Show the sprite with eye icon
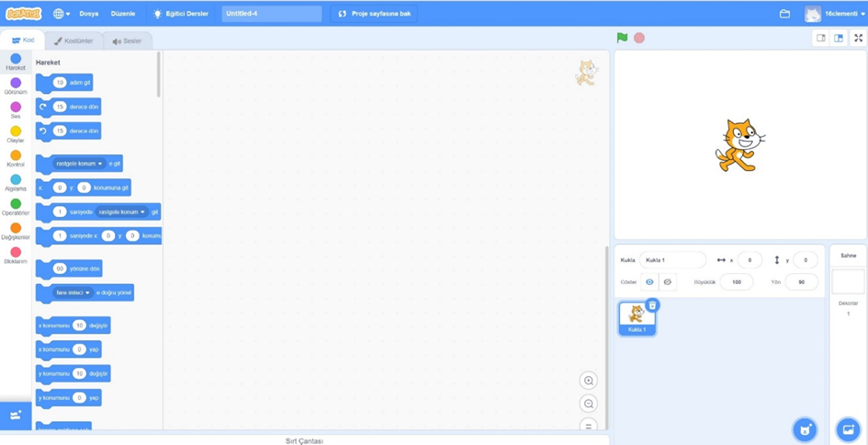Viewport: 868px width, 445px height. (650, 282)
